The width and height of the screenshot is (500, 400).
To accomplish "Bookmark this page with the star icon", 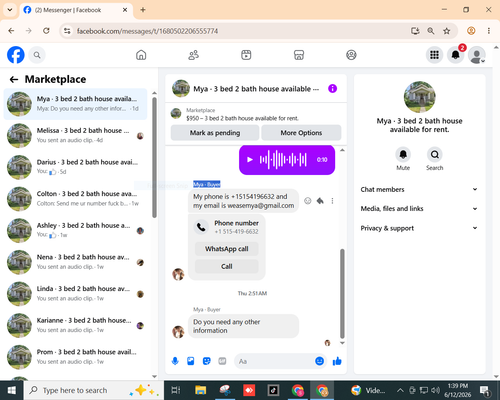I will 447,31.
